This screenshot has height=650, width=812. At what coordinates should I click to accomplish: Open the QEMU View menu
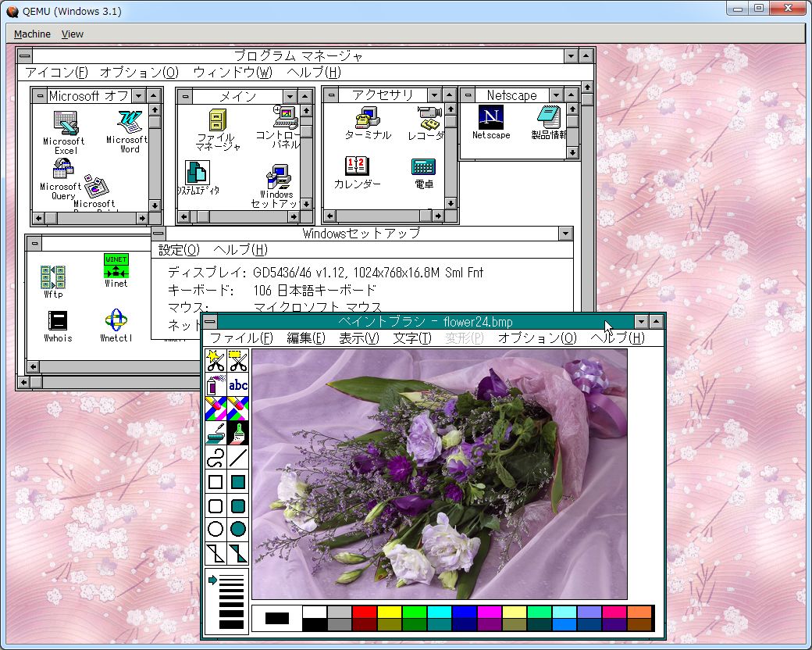coord(72,34)
